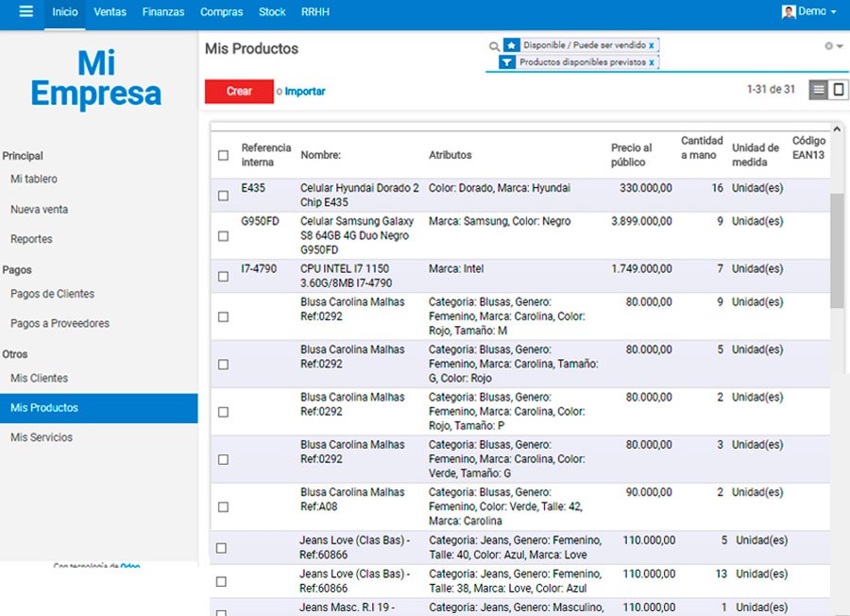Sort by 'Nombre:' column header
Image resolution: width=850 pixels, height=616 pixels.
321,155
